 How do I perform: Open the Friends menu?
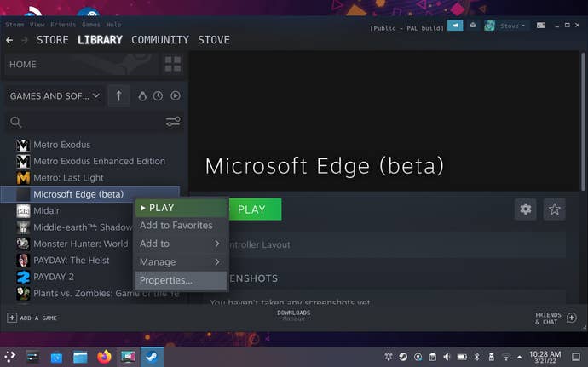tap(63, 25)
